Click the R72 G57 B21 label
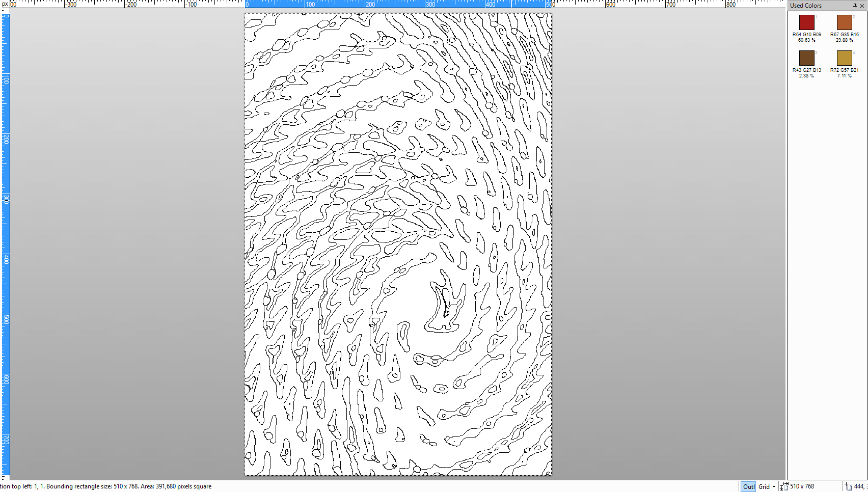 844,70
